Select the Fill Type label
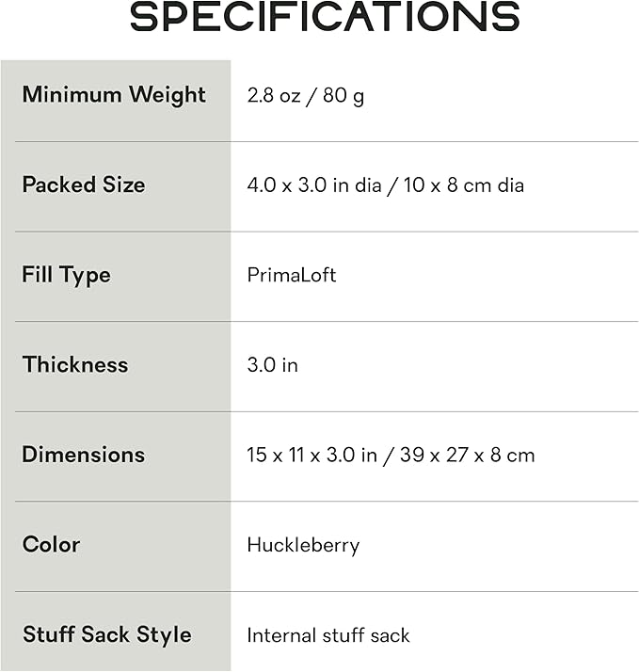 tap(66, 275)
